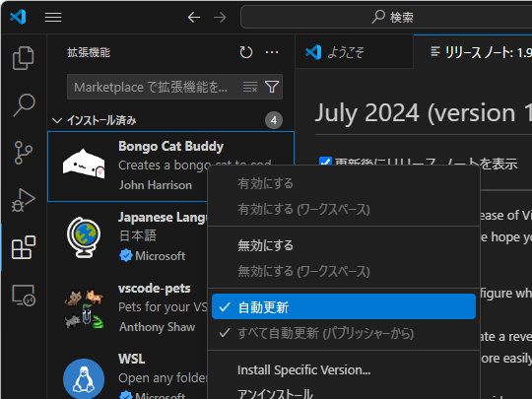Open the Remote Explorer view
Screen dimensions: 532x399
(24, 295)
